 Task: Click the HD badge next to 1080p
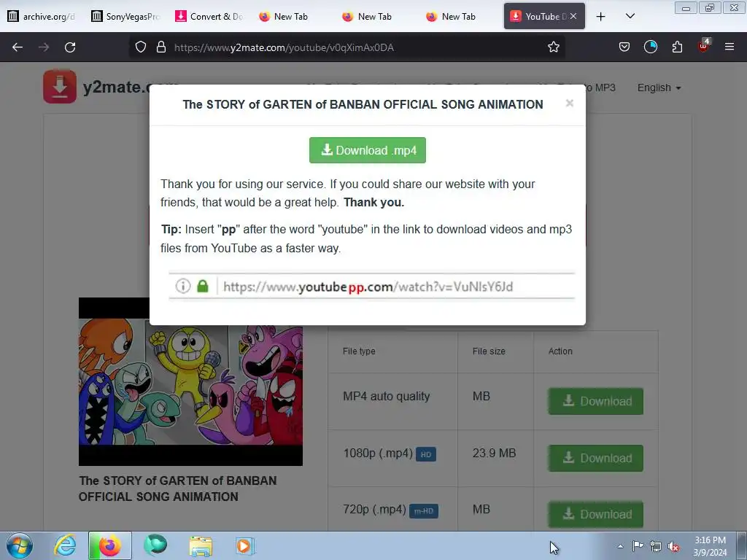[x=426, y=454]
